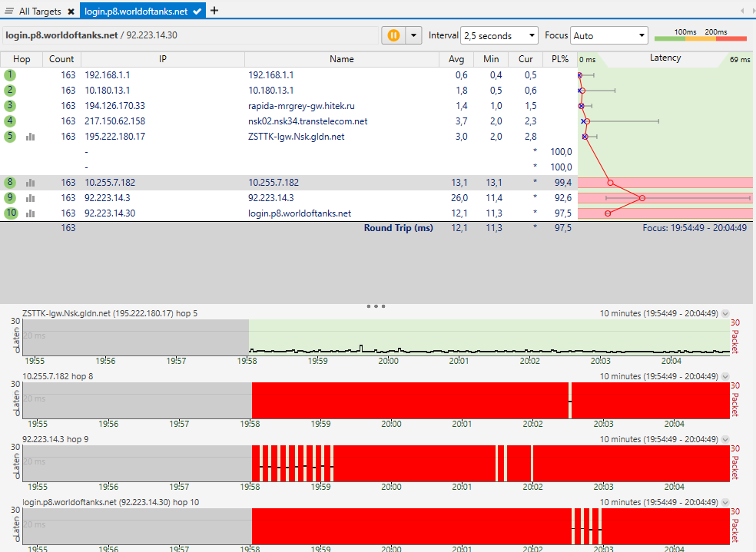Select the login.p8.worldoftanks.net tab

pos(137,11)
